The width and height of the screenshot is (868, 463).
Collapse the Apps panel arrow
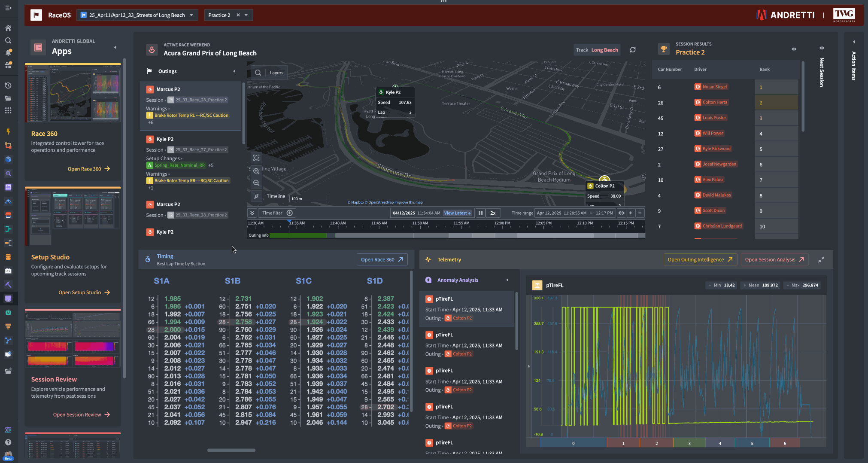115,47
